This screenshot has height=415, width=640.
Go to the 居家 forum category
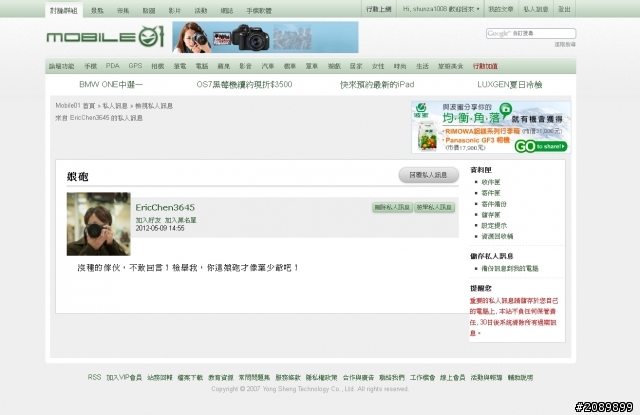356,66
